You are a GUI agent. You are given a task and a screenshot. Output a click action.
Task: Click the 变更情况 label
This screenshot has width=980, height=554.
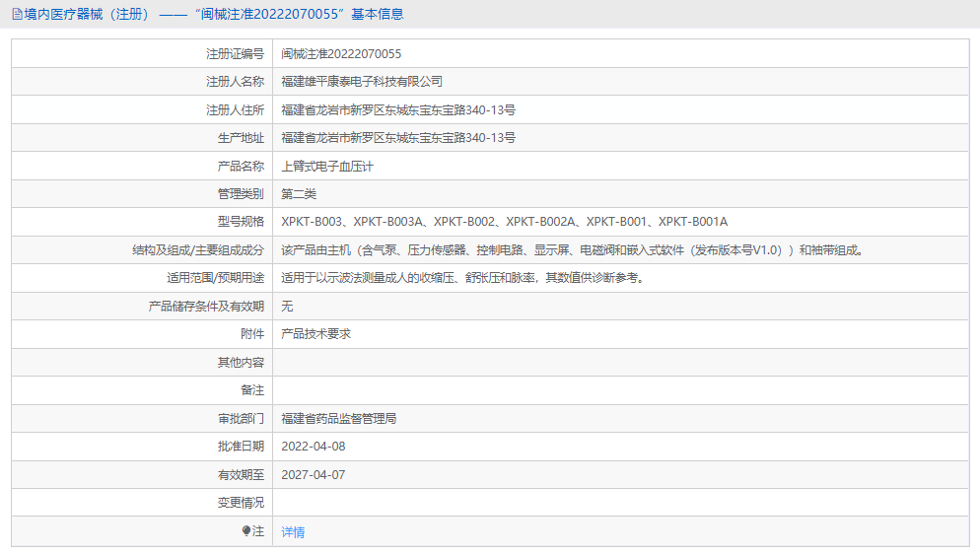click(241, 502)
